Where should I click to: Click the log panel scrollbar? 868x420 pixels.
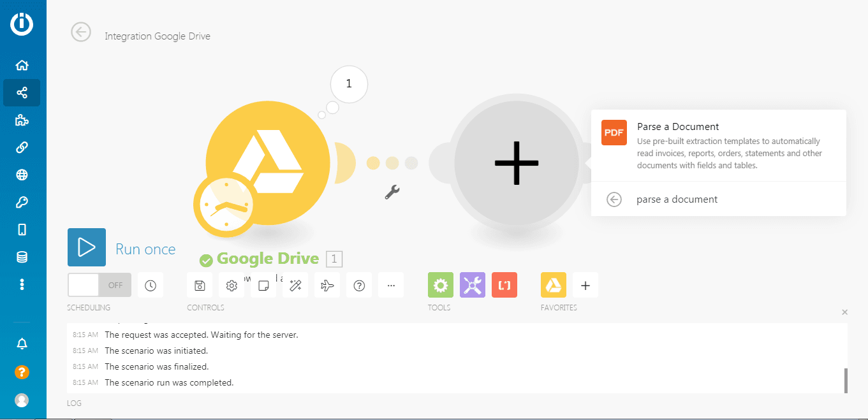846,380
